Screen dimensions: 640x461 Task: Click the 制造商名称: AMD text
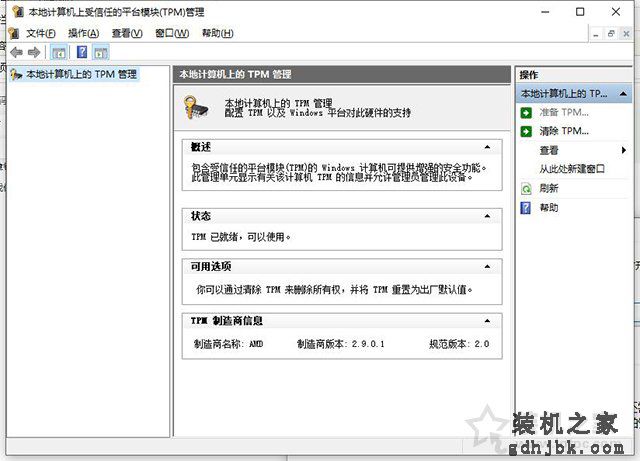click(228, 344)
